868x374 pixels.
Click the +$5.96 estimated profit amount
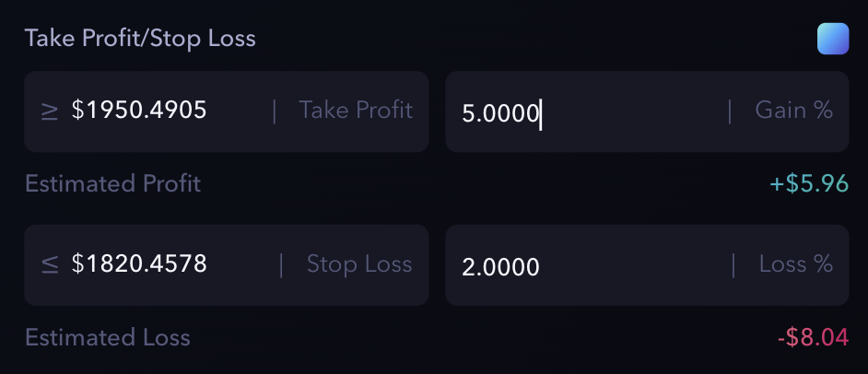point(808,183)
